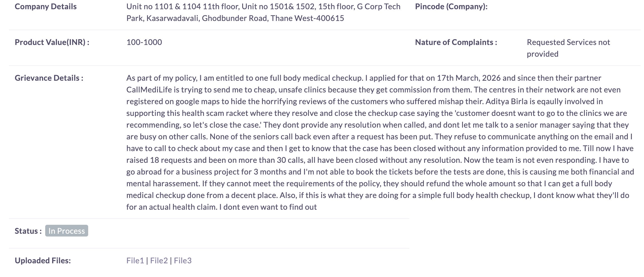Open the File3 uploaded attachment
644x277 pixels.
[182, 261]
